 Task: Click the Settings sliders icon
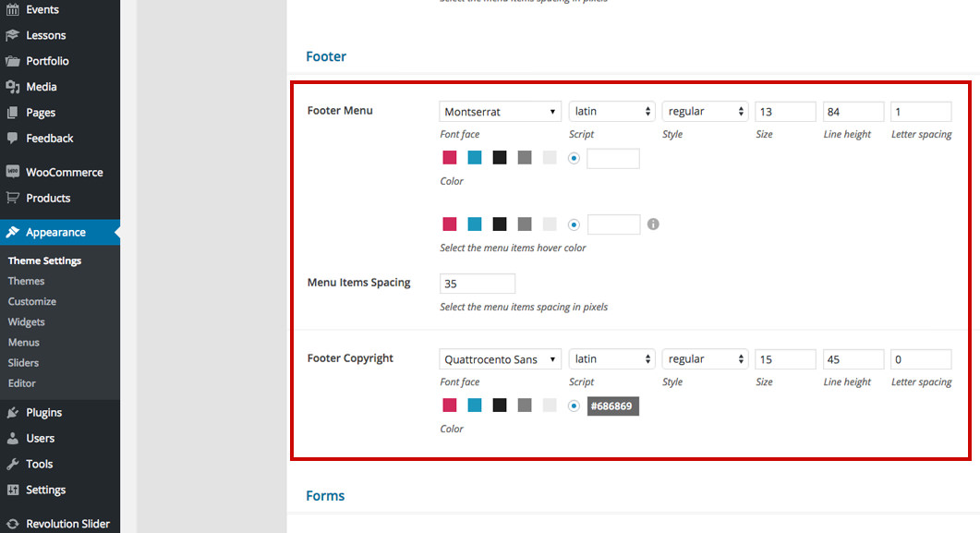coord(13,490)
